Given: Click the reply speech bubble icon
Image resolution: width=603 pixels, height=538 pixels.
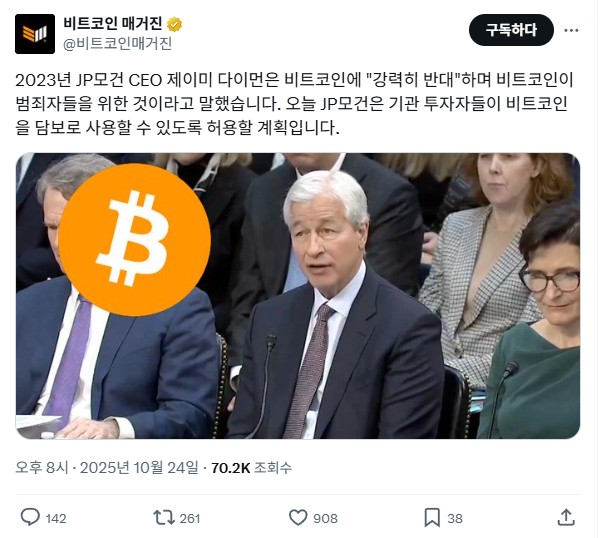Looking at the screenshot, I should [30, 518].
